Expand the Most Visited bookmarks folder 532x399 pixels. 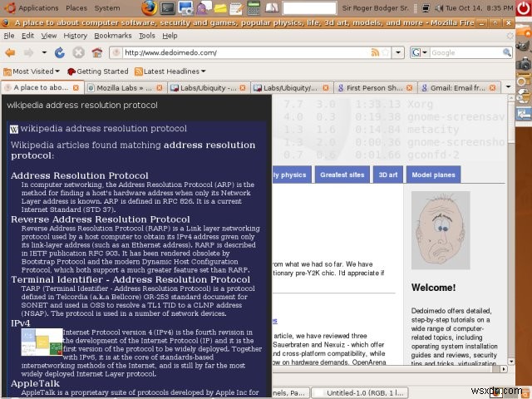tap(32, 71)
